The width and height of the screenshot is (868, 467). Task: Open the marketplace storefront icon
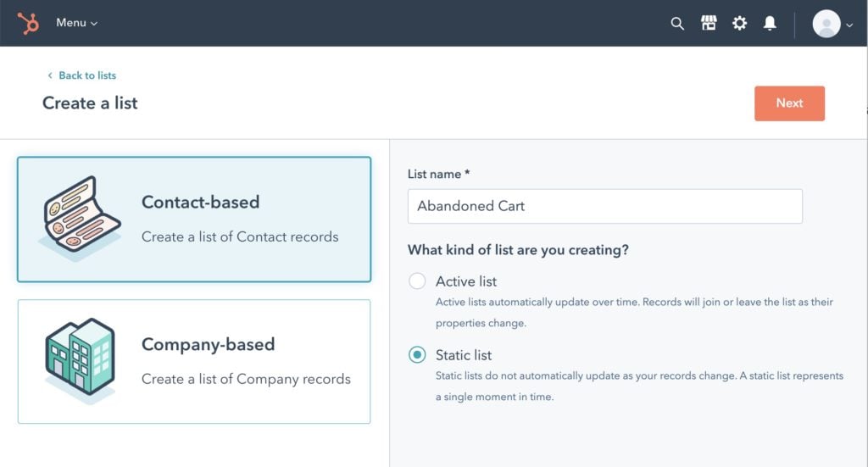[709, 23]
